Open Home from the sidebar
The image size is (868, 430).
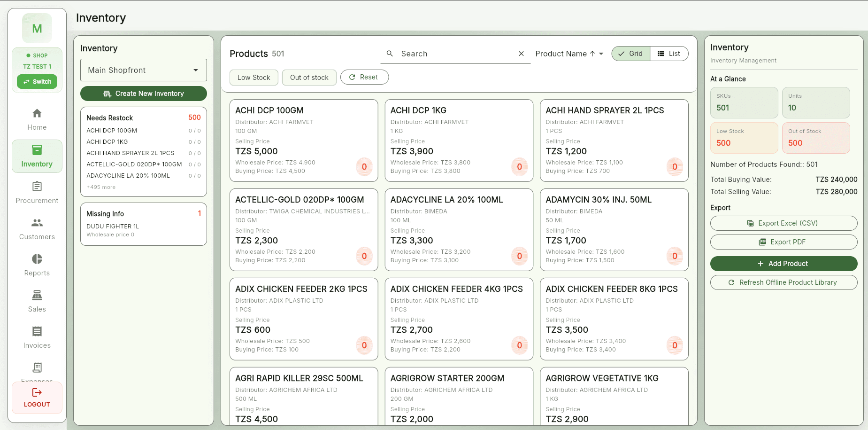pos(37,119)
